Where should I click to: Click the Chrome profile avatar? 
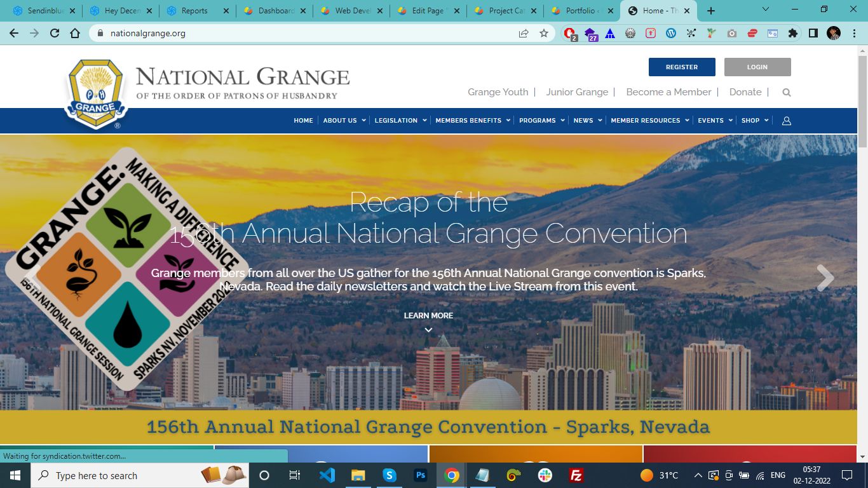tap(834, 33)
